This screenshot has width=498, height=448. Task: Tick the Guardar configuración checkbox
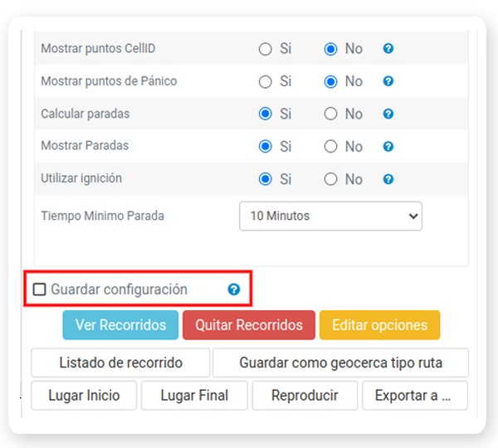tap(39, 290)
